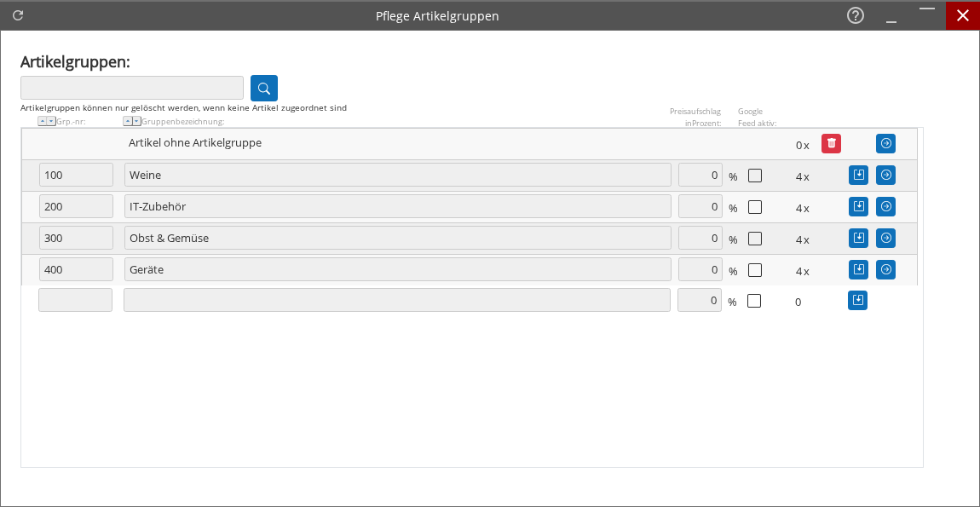
Task: Focus the group number field showing 200
Action: click(76, 206)
